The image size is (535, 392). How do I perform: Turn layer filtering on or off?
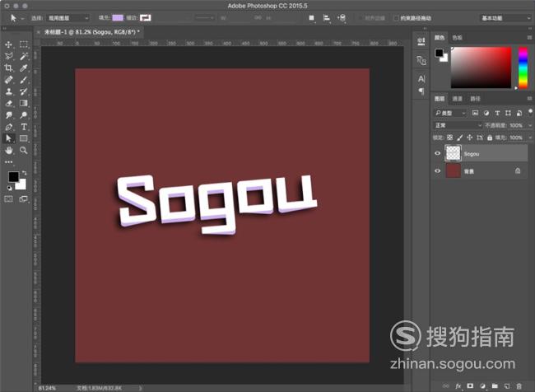(530, 112)
